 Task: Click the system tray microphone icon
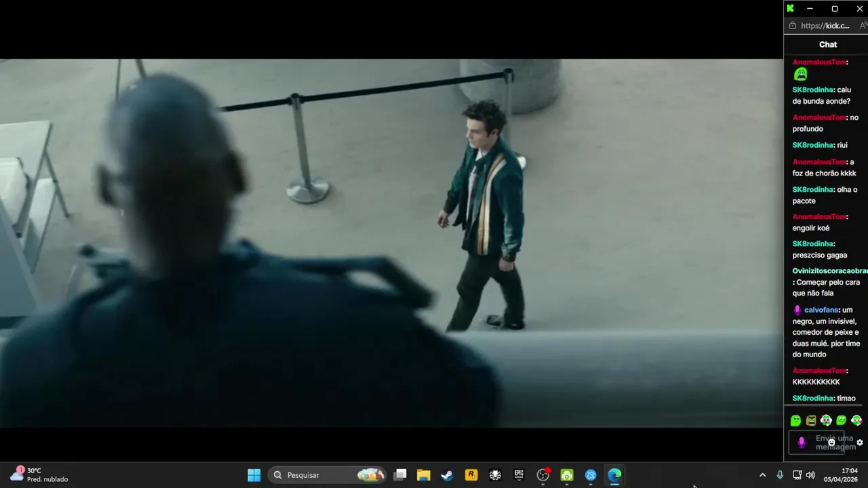tap(780, 475)
